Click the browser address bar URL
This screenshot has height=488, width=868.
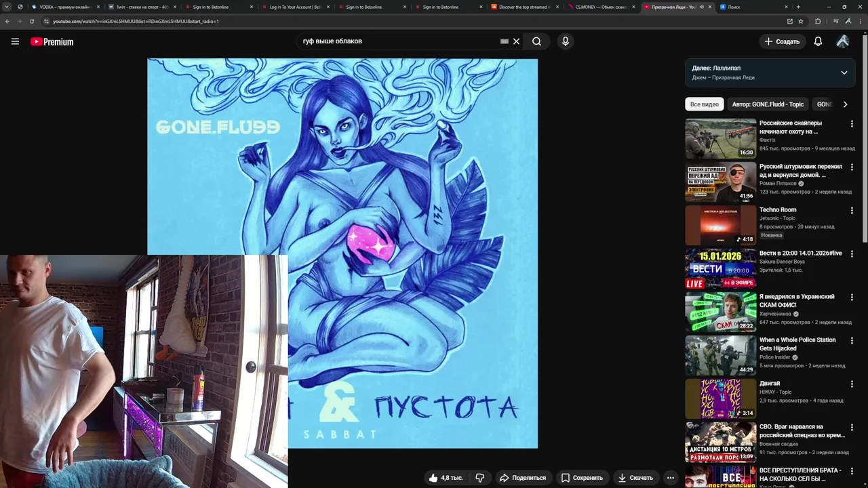pyautogui.click(x=136, y=21)
